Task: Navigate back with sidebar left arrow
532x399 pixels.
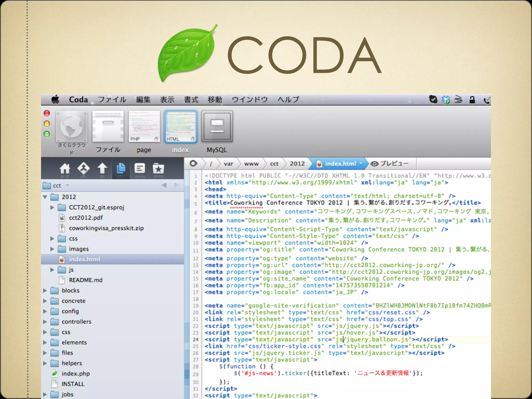Action: pos(164,185)
